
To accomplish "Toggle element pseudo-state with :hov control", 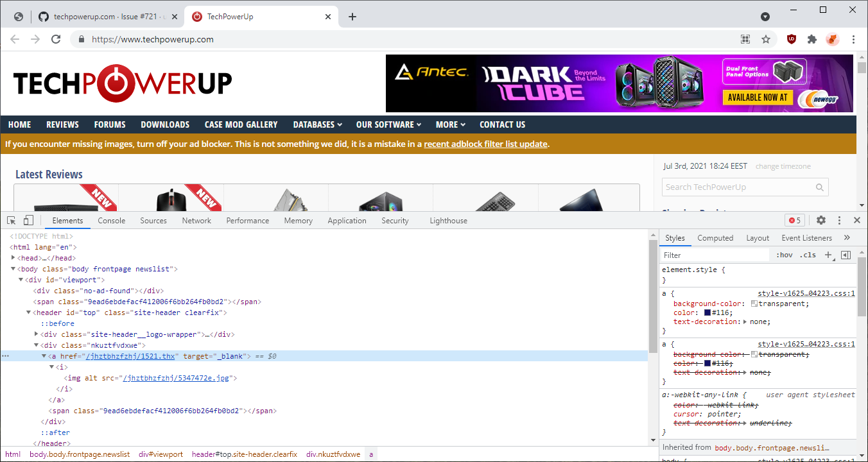I will point(784,255).
